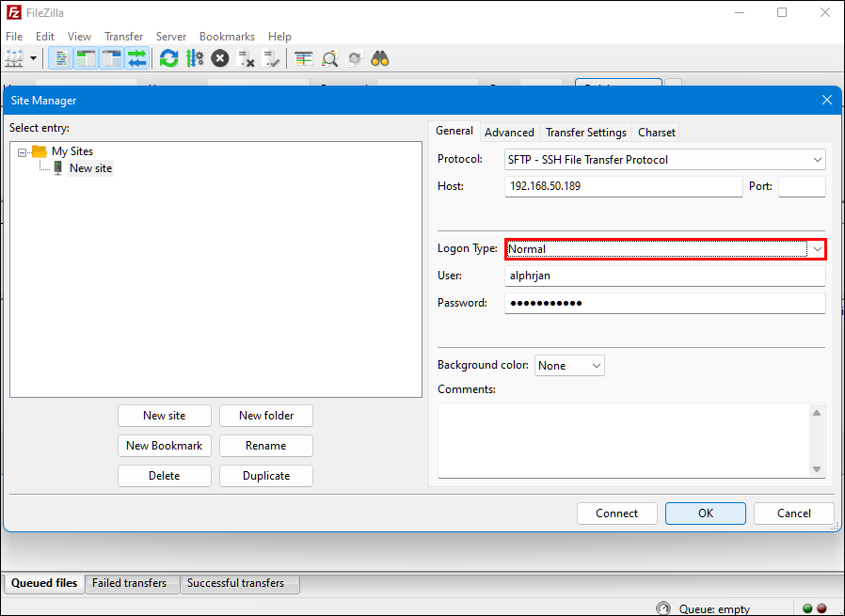Expand the Protocol dropdown

[665, 160]
